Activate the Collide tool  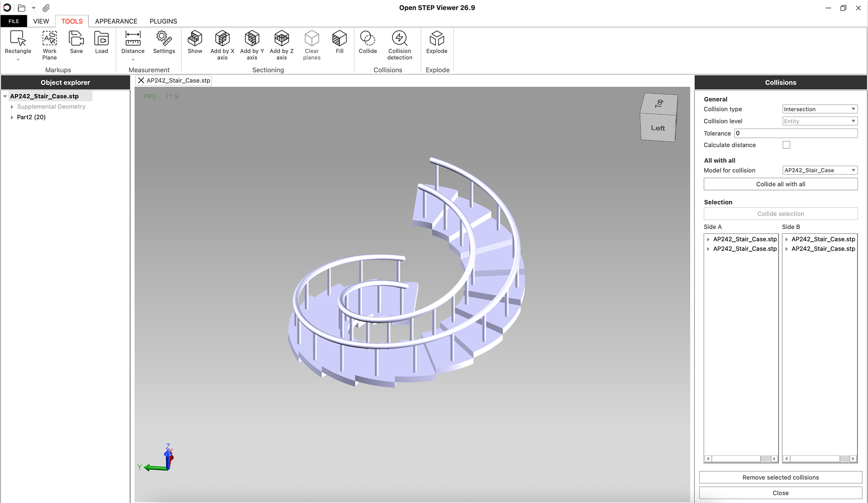367,39
